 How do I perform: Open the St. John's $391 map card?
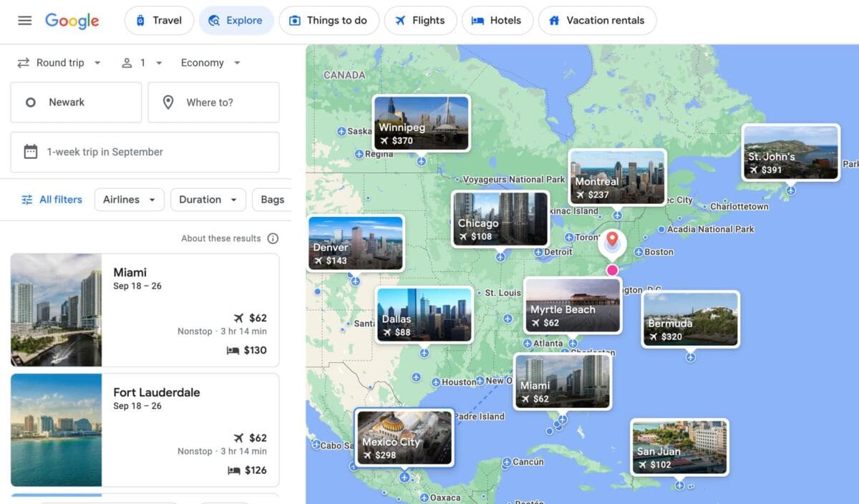790,152
